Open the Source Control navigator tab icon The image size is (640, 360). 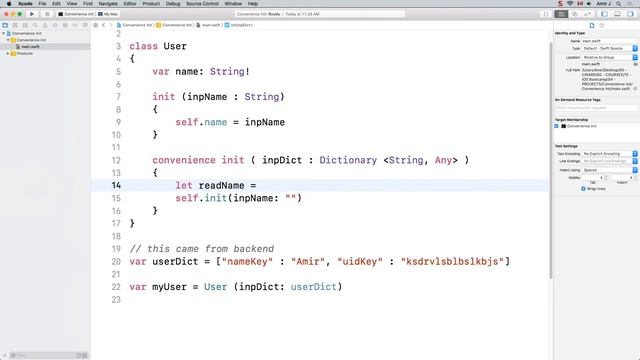15,25
